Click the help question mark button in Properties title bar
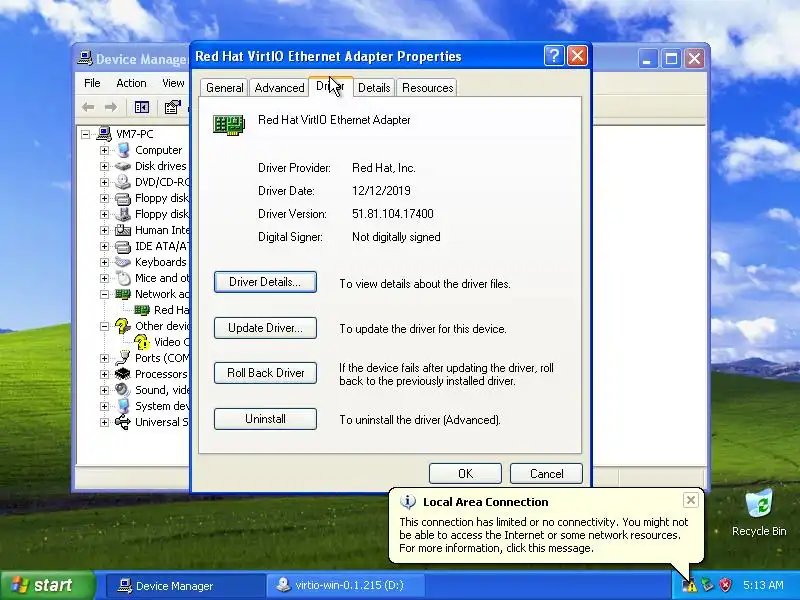800x600 pixels. (554, 56)
